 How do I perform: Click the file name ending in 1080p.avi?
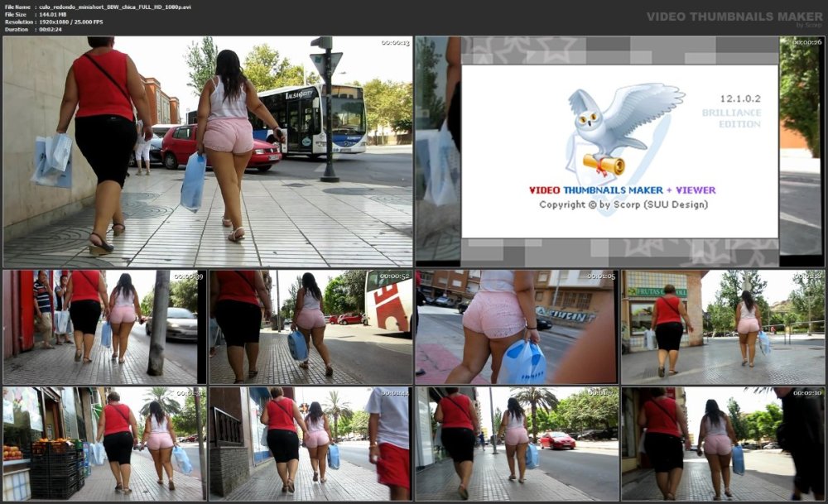pos(115,7)
